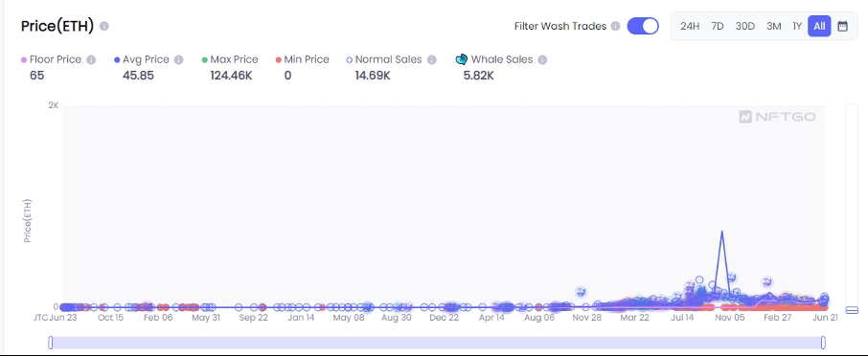The height and width of the screenshot is (356, 868).
Task: Switch to the 7D time range
Action: coord(718,26)
